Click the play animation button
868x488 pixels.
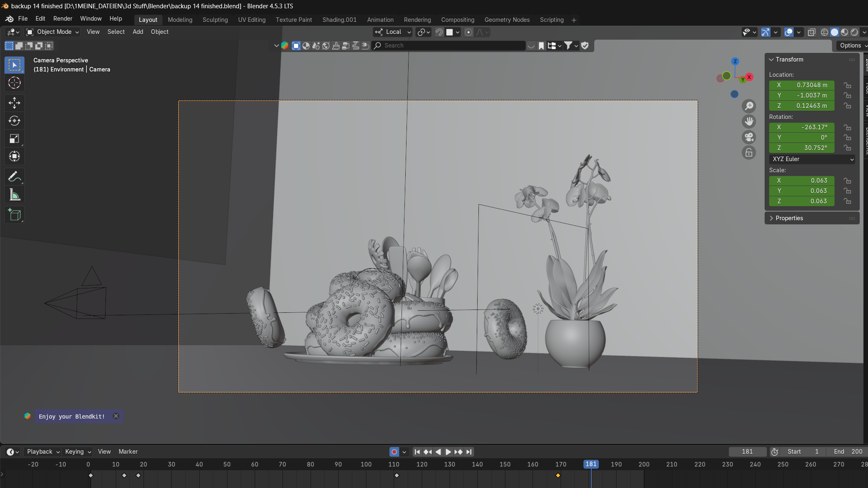[x=448, y=452]
